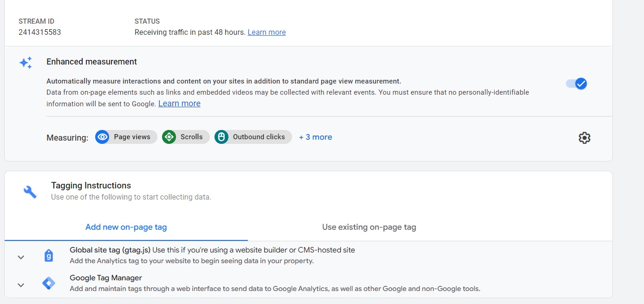This screenshot has height=304, width=644.
Task: Click the Scrolls green diamond icon
Action: pos(169,137)
